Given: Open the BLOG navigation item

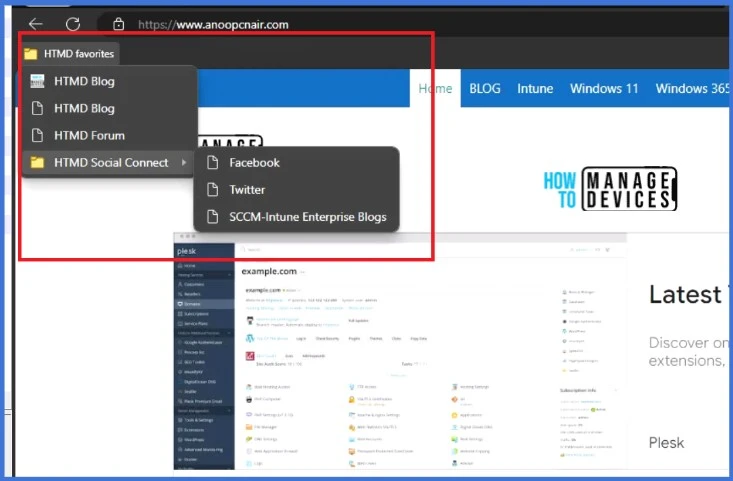Looking at the screenshot, I should point(485,88).
